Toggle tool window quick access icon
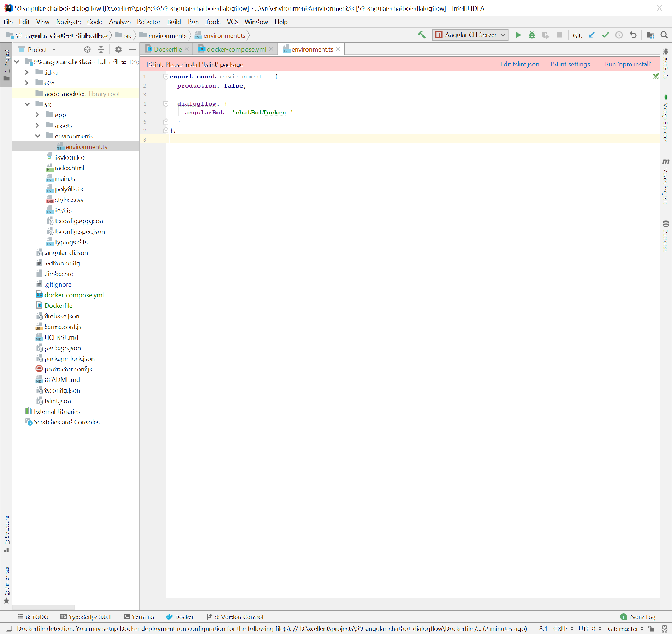Image resolution: width=672 pixels, height=634 pixels. (9, 628)
